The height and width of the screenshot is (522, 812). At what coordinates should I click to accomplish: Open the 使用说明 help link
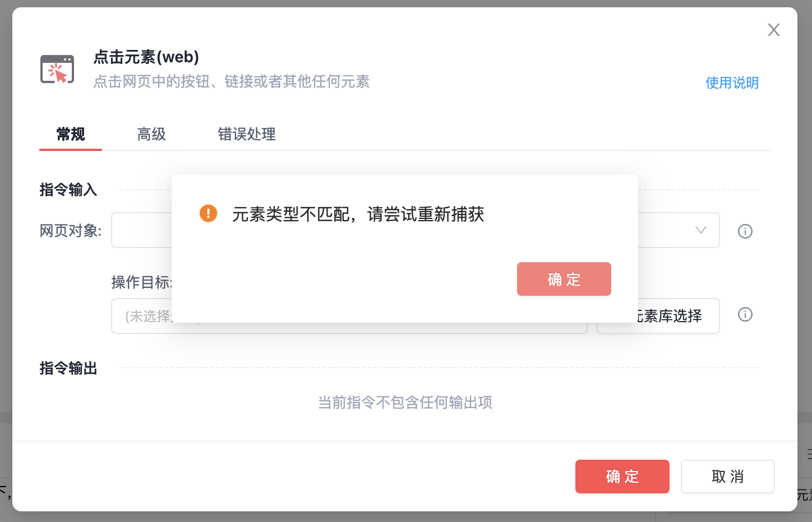[732, 83]
